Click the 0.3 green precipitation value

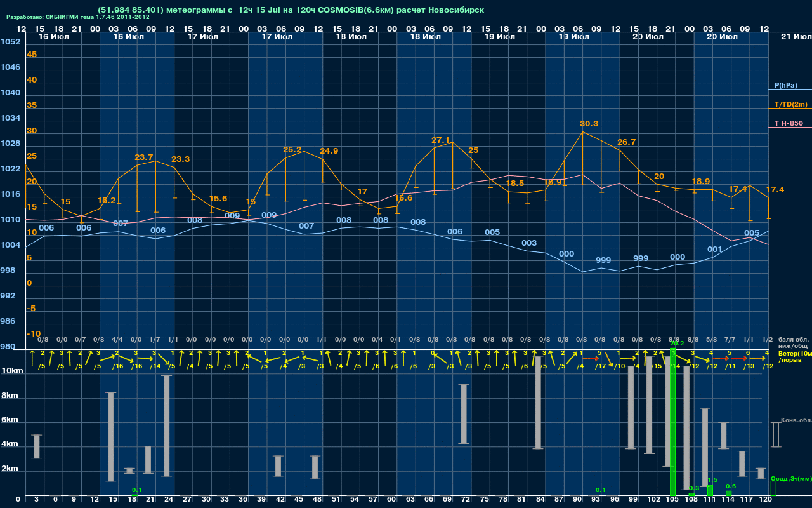point(693,488)
